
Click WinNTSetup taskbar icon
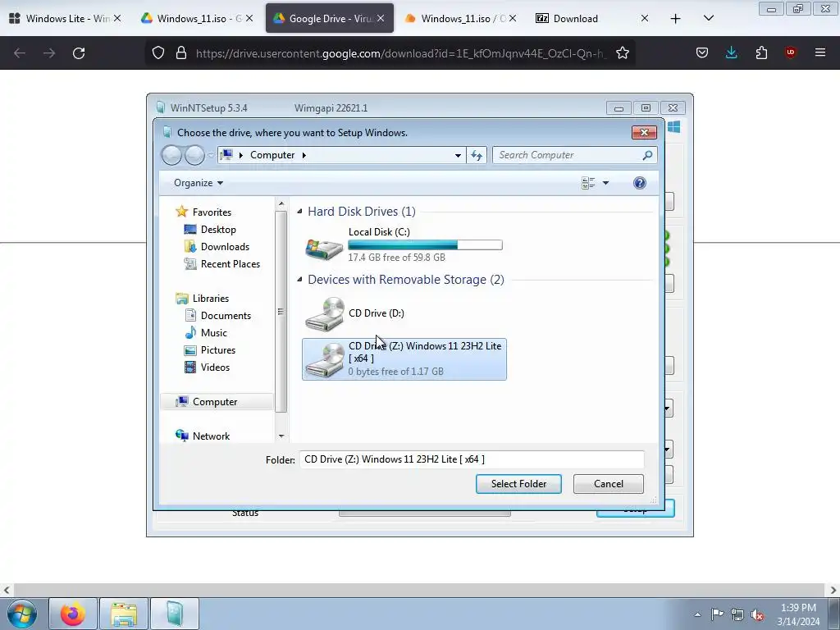click(175, 614)
